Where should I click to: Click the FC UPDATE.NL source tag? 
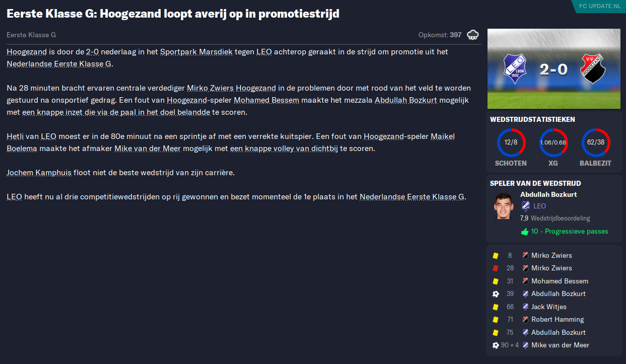click(599, 6)
